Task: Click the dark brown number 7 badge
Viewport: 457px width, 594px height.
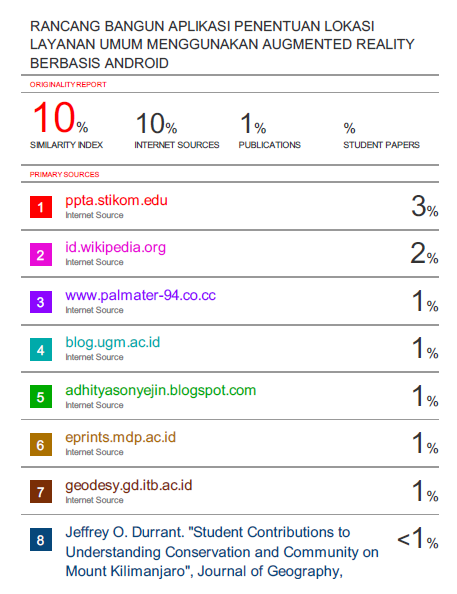Action: tap(41, 492)
